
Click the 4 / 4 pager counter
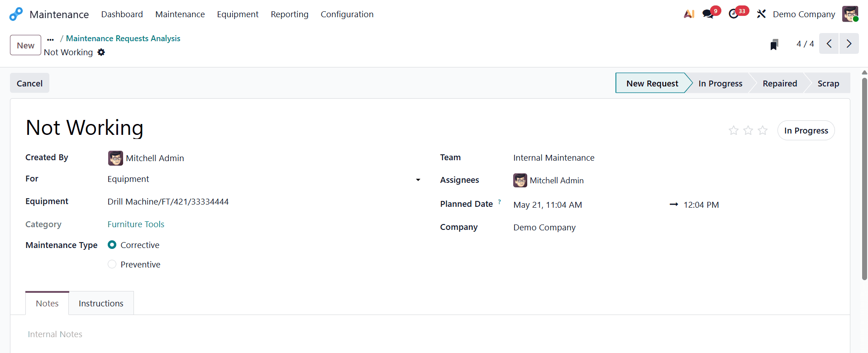(x=805, y=44)
